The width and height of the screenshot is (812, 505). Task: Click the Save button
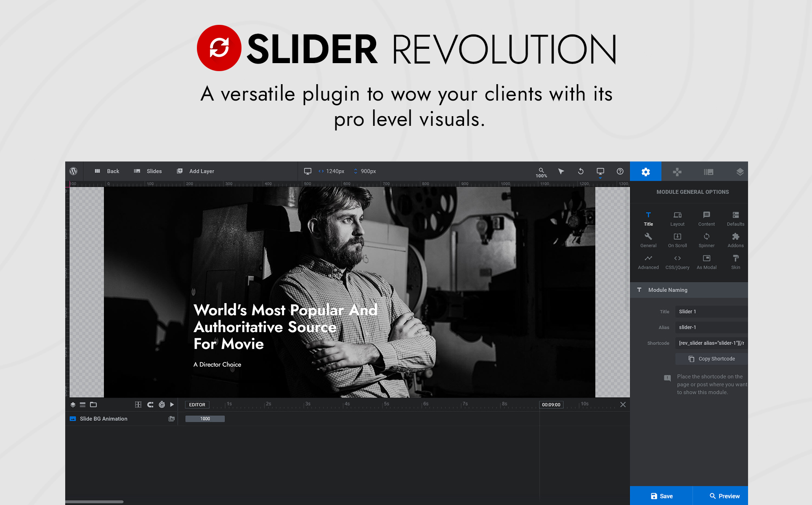[x=661, y=496]
